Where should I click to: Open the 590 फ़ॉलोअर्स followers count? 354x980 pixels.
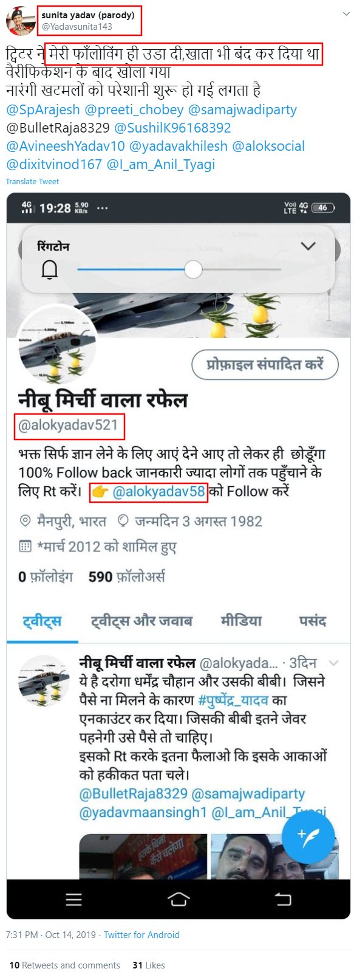tap(126, 577)
